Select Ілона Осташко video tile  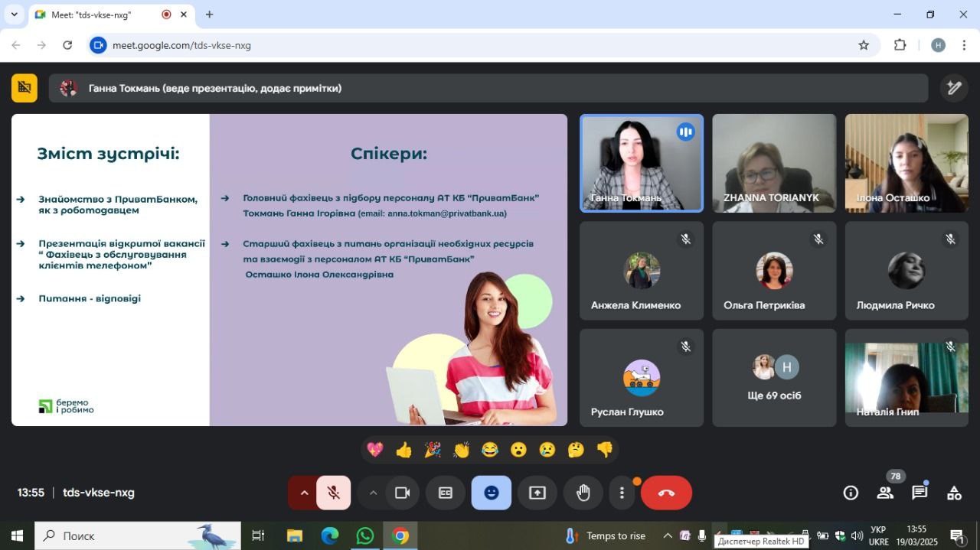coord(906,163)
